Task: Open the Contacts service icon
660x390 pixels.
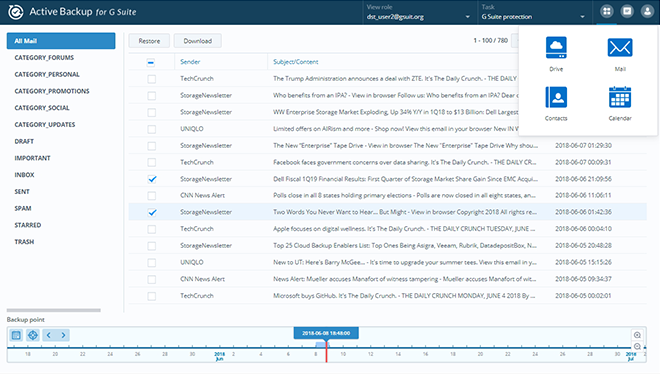Action: point(556,97)
